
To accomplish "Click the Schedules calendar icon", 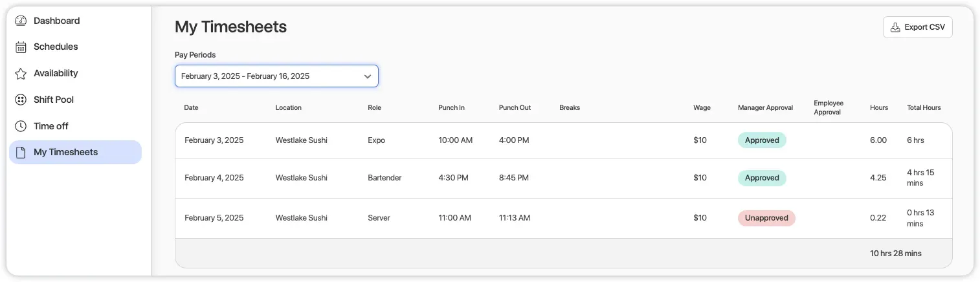I will pyautogui.click(x=21, y=47).
